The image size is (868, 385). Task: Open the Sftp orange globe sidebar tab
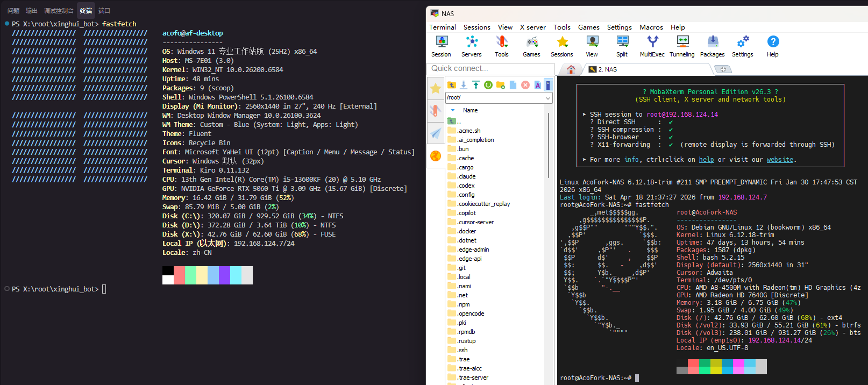[x=436, y=156]
